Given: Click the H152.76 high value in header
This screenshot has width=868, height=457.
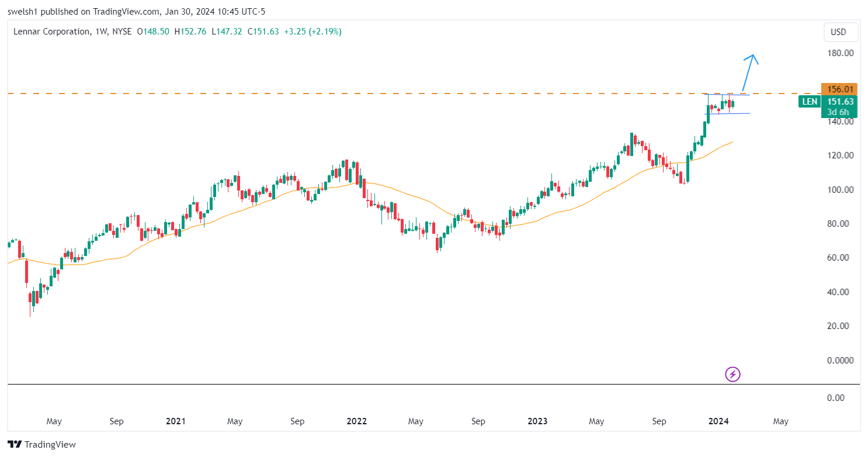Looking at the screenshot, I should (190, 32).
